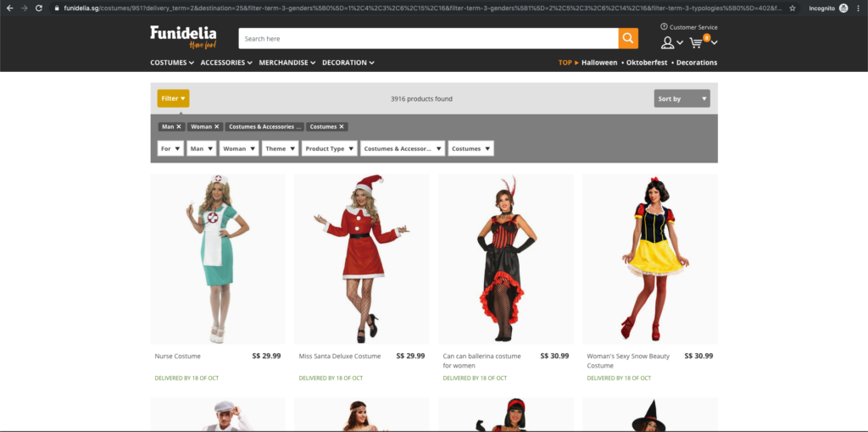The width and height of the screenshot is (868, 432).
Task: Open the Sort by dropdown
Action: tap(682, 98)
